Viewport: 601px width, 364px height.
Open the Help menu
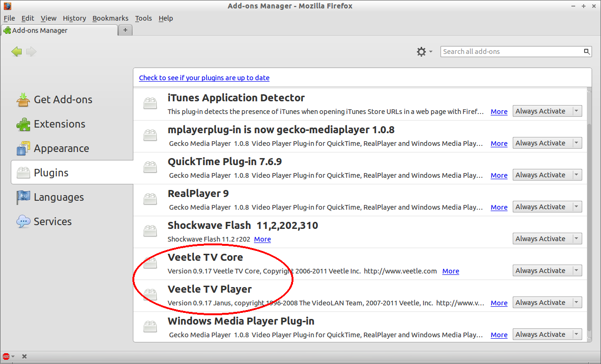click(166, 18)
